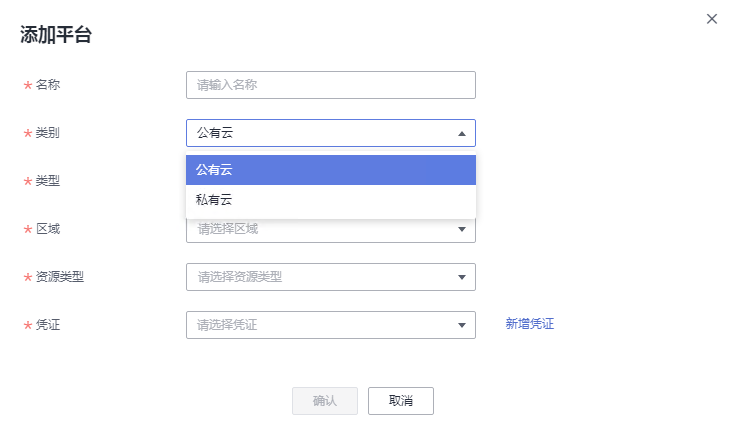This screenshot has height=422, width=731.
Task: Click the 凭证 field label
Action: tap(48, 325)
